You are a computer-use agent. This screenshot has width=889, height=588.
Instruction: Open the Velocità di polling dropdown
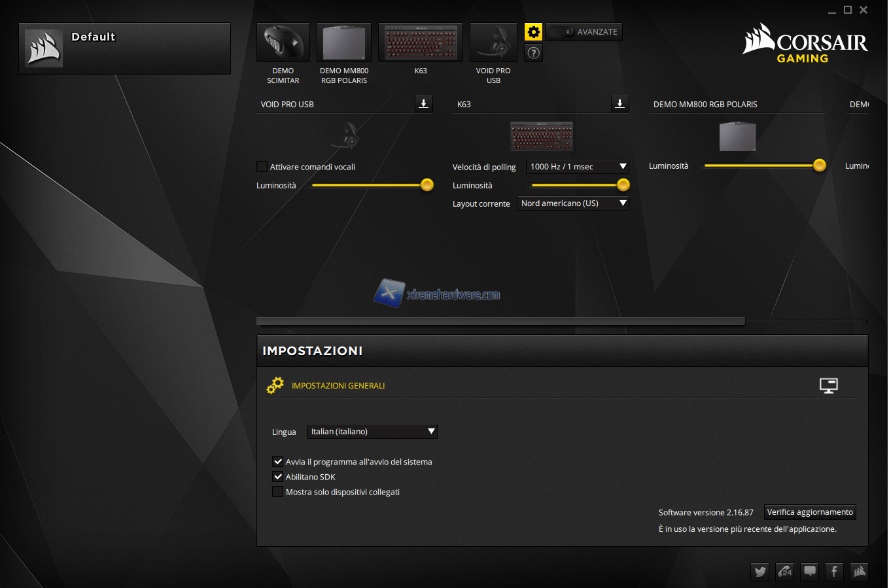[x=577, y=167]
